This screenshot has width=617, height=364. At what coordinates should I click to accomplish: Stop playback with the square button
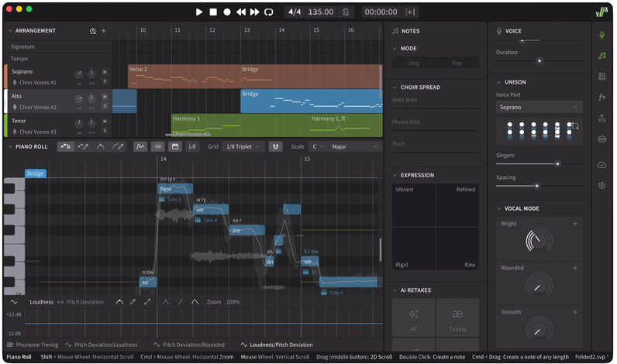pos(213,12)
